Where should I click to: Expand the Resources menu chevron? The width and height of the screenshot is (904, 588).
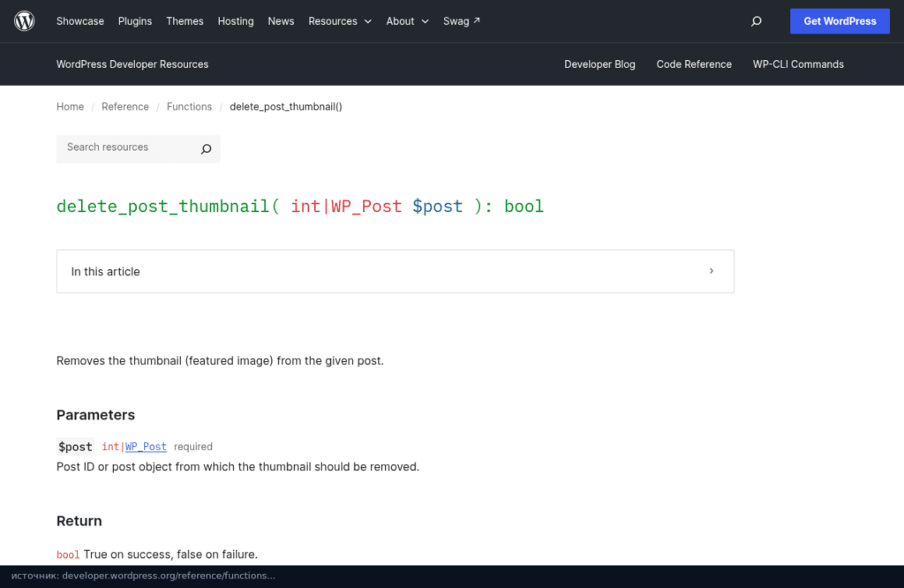coord(368,21)
